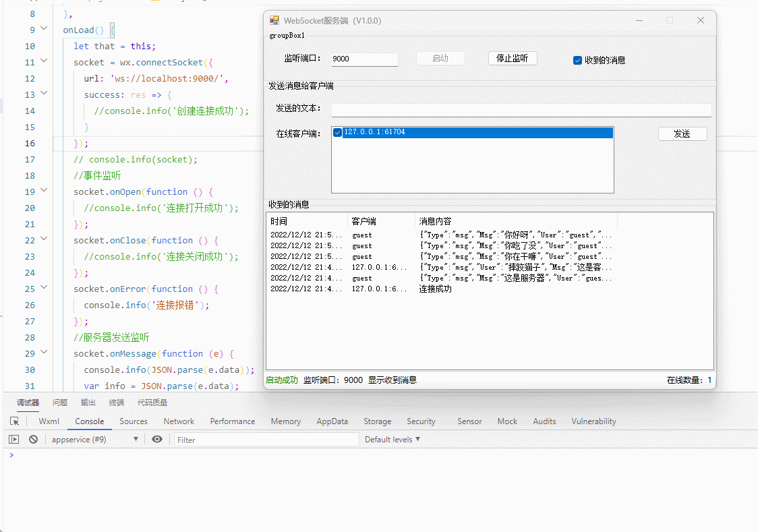Image resolution: width=758 pixels, height=532 pixels.
Task: Click the console Filter input box
Action: click(x=266, y=440)
